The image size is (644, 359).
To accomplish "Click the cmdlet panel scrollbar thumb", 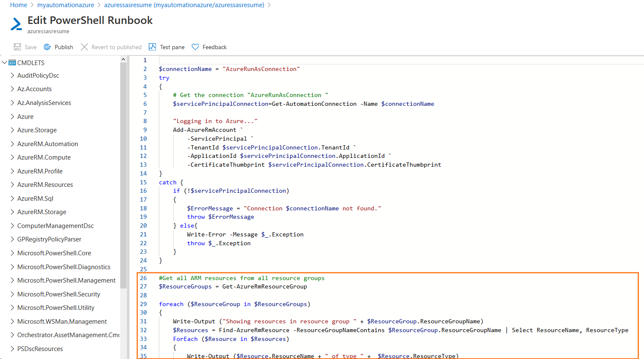I will (x=123, y=176).
